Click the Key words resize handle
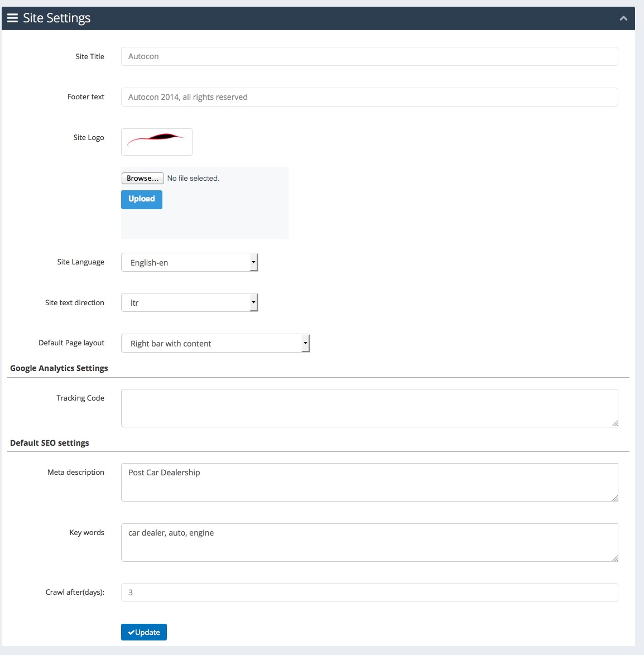644x655 pixels. 615,558
